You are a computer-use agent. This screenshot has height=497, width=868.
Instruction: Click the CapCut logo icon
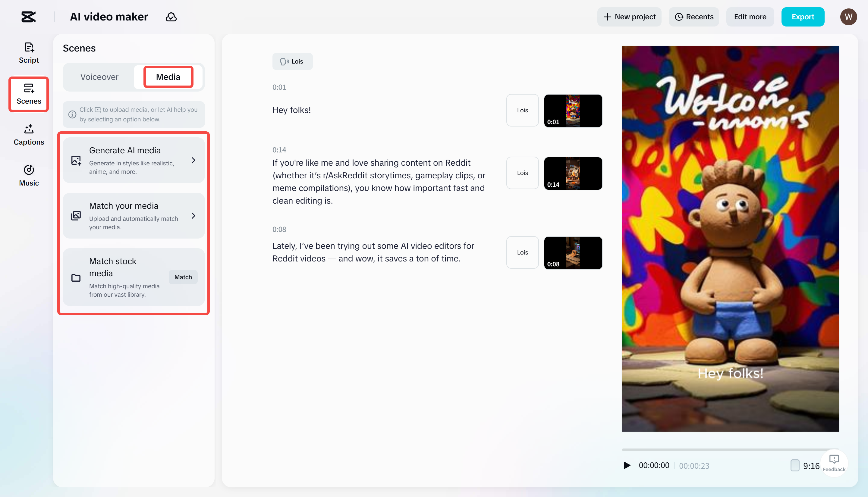[x=28, y=17]
